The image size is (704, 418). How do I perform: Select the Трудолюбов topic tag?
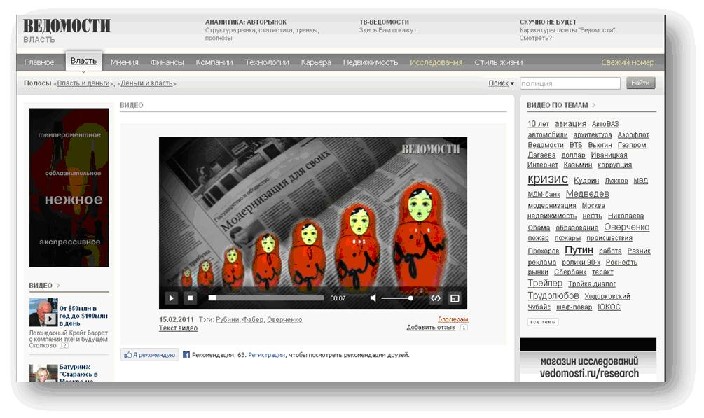[553, 295]
